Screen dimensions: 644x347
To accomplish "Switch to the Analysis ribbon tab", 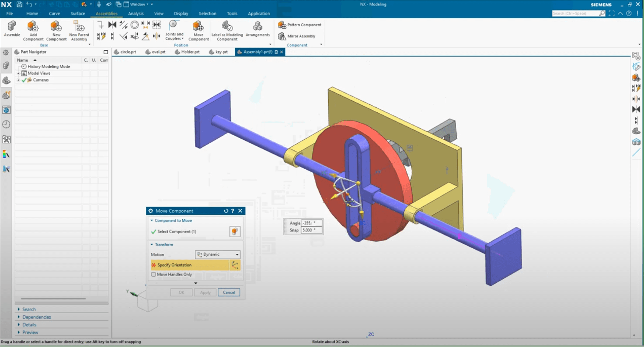I will click(135, 13).
